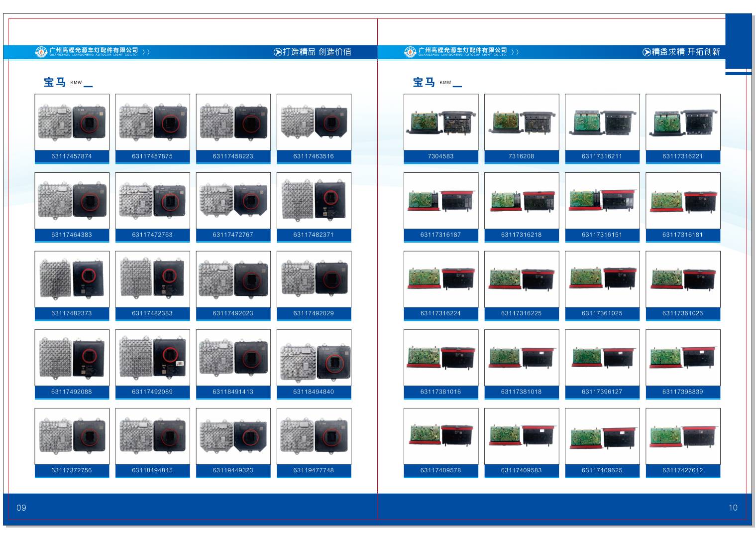Viewport: 756px width, 538px height.
Task: Click the double chevron after left company name
Action: click(x=146, y=52)
